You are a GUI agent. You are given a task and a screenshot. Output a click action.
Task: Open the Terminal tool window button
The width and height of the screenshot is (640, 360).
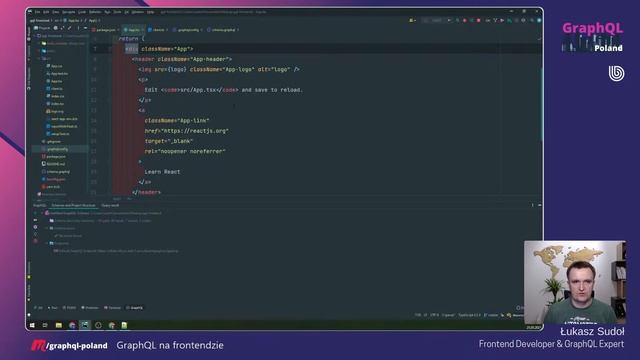point(113,308)
